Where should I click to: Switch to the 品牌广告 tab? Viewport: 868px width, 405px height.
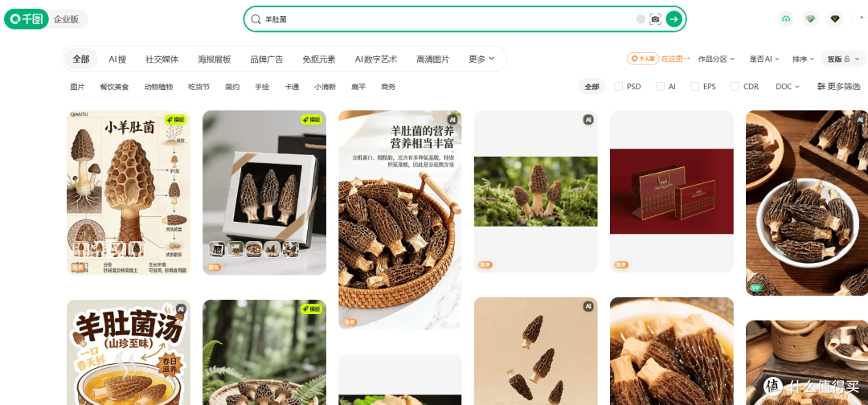pos(267,59)
